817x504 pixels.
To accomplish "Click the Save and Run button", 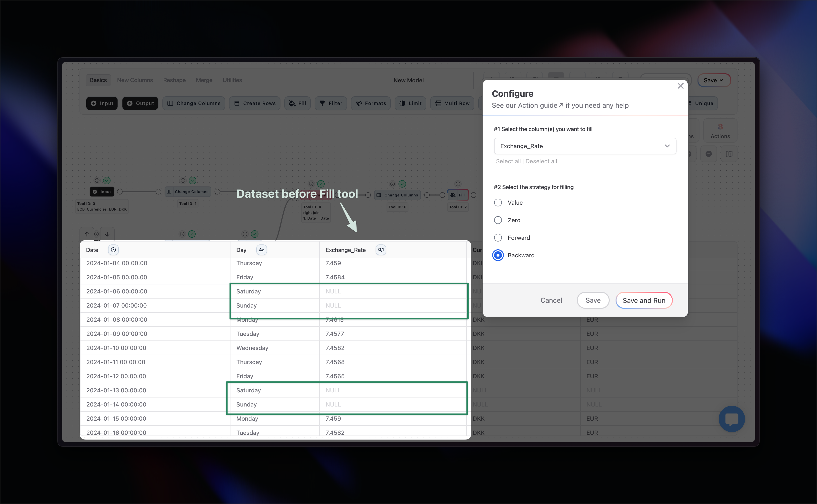I will pyautogui.click(x=644, y=300).
